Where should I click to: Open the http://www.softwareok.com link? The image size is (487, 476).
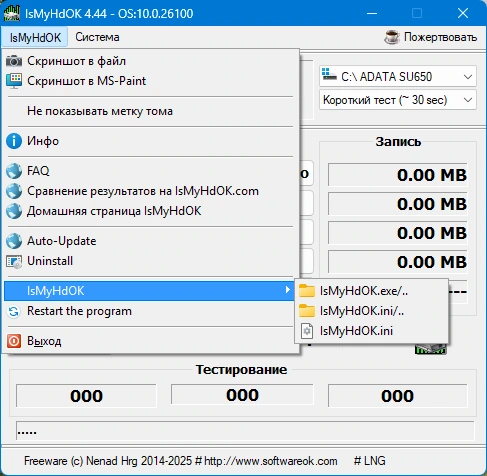[270, 461]
